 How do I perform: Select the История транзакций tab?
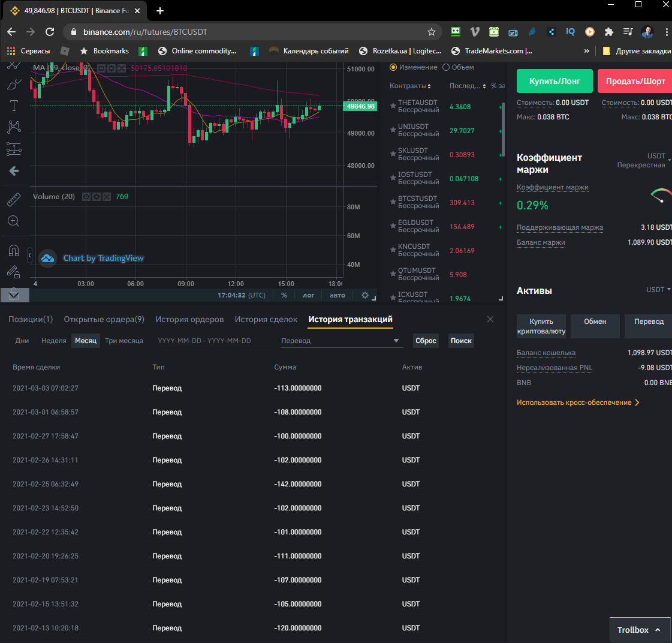[350, 319]
